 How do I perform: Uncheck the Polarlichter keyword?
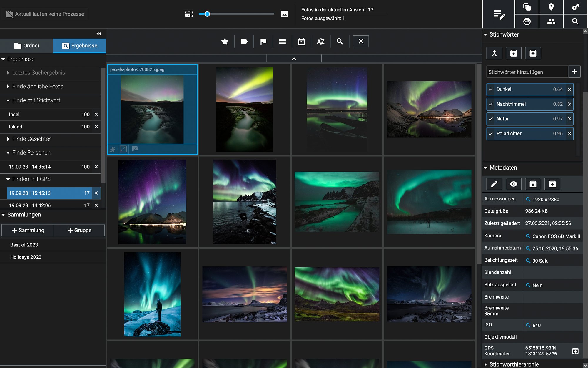[491, 134]
